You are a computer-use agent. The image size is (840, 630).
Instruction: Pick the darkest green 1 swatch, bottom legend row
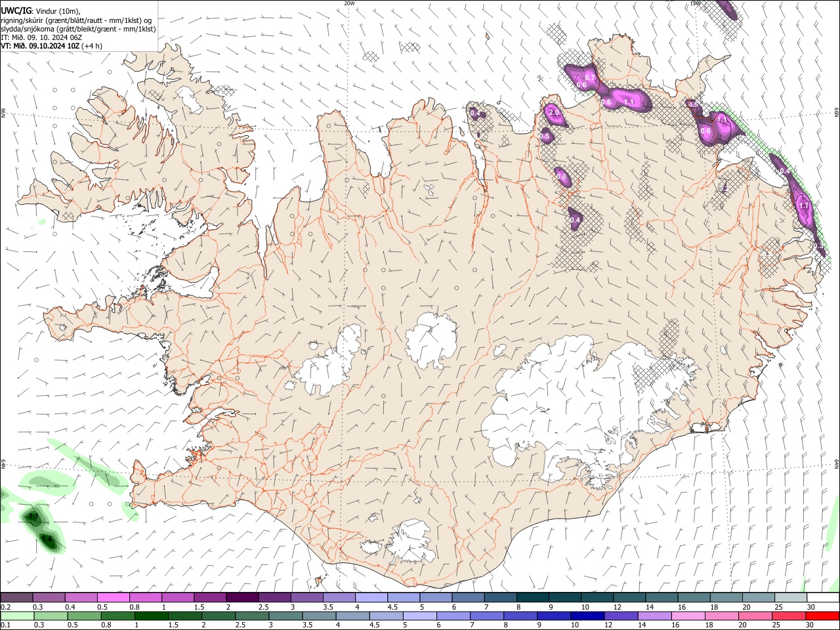click(x=151, y=616)
